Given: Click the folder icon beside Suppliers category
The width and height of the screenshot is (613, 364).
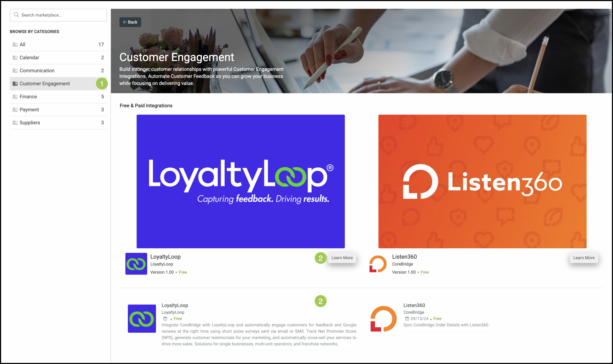Looking at the screenshot, I should tap(15, 123).
